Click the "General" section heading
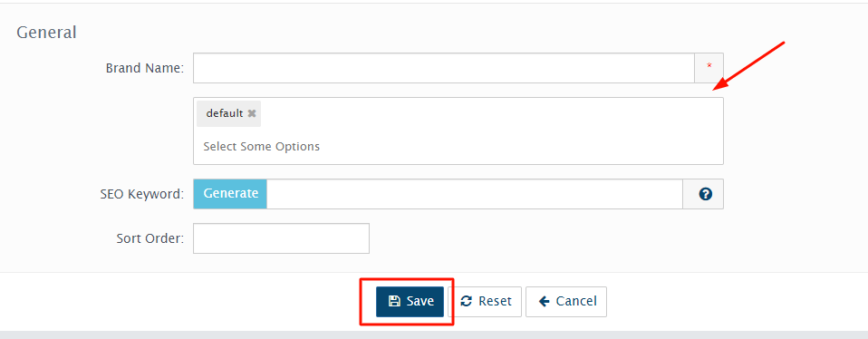This screenshot has width=868, height=339. coord(46,32)
